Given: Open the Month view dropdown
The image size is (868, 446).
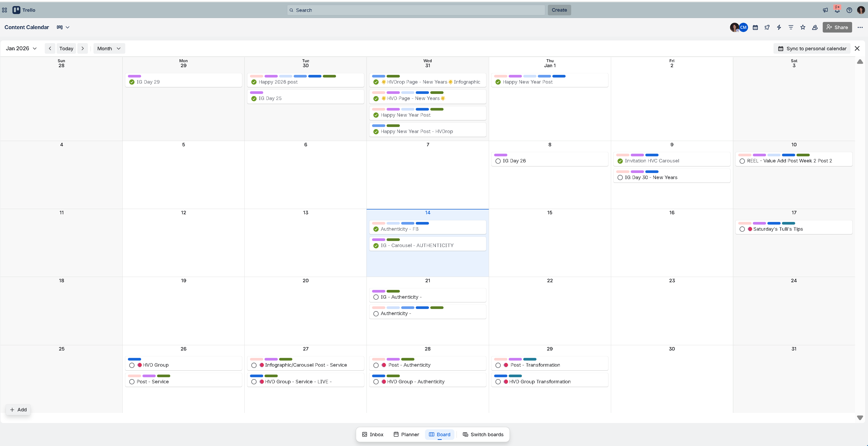Looking at the screenshot, I should (109, 48).
